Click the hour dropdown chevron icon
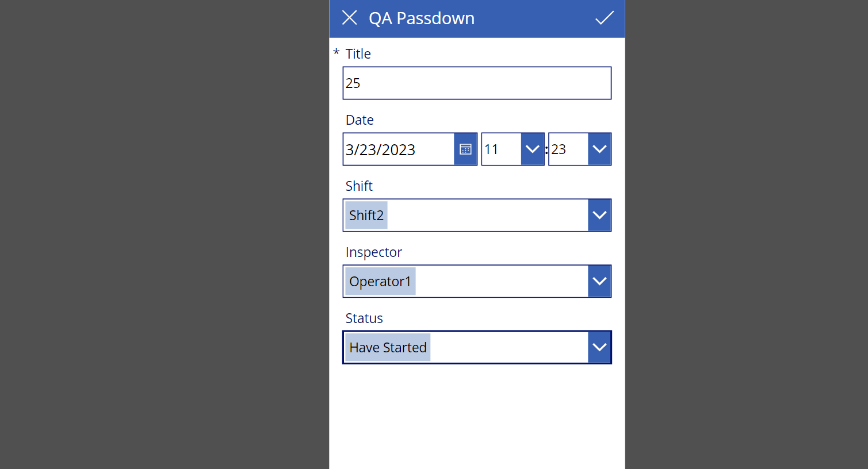 point(532,149)
